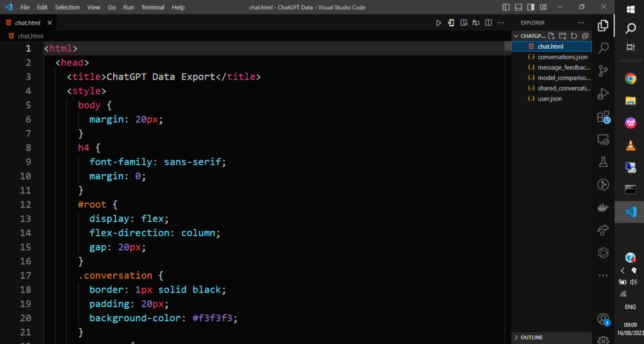Open the Git Graph activity bar icon
Image resolution: width=644 pixels, height=344 pixels.
(603, 185)
